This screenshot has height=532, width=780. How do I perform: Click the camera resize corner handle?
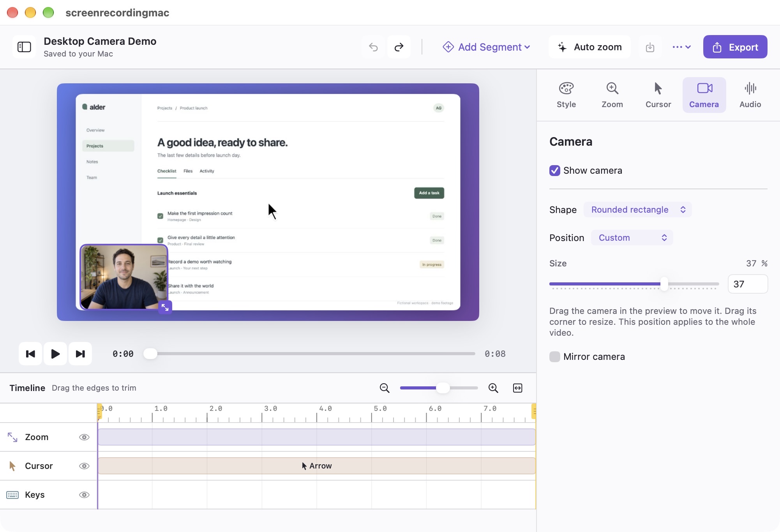point(165,307)
